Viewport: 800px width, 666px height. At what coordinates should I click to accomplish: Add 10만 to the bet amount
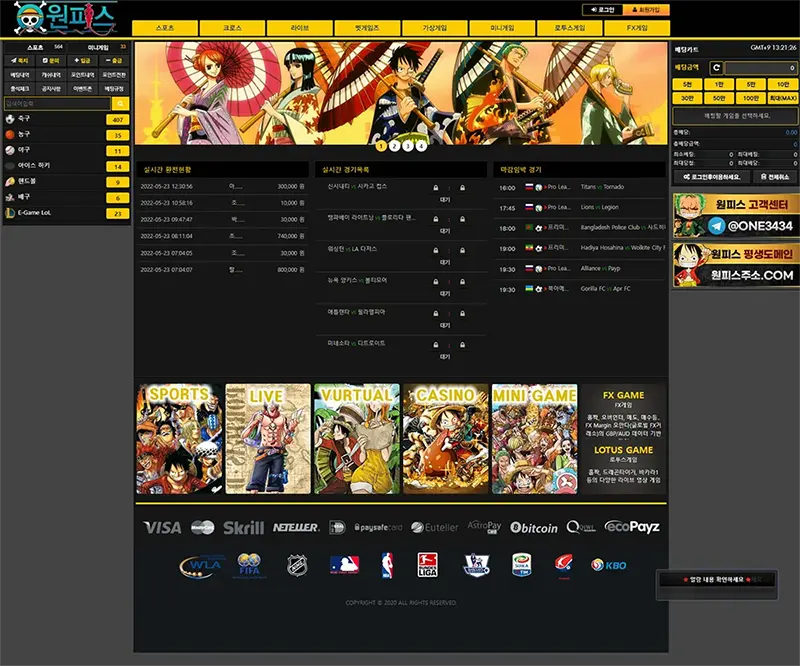click(x=783, y=84)
